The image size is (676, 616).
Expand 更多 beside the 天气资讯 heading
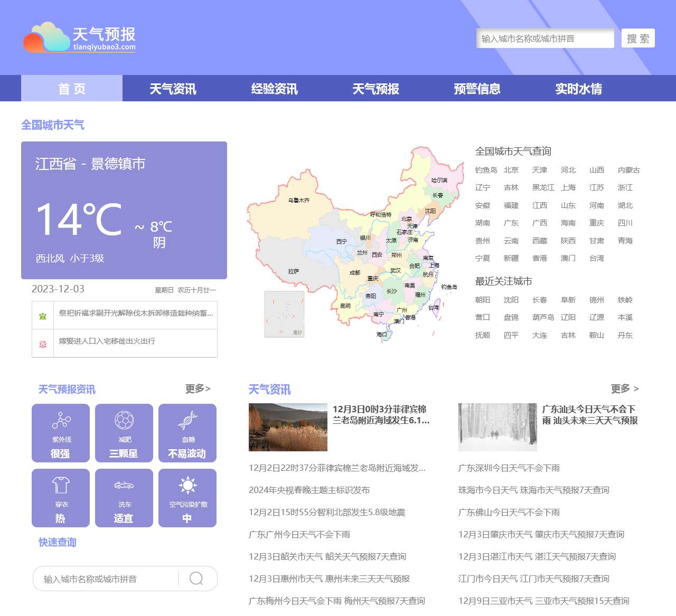[x=625, y=388]
